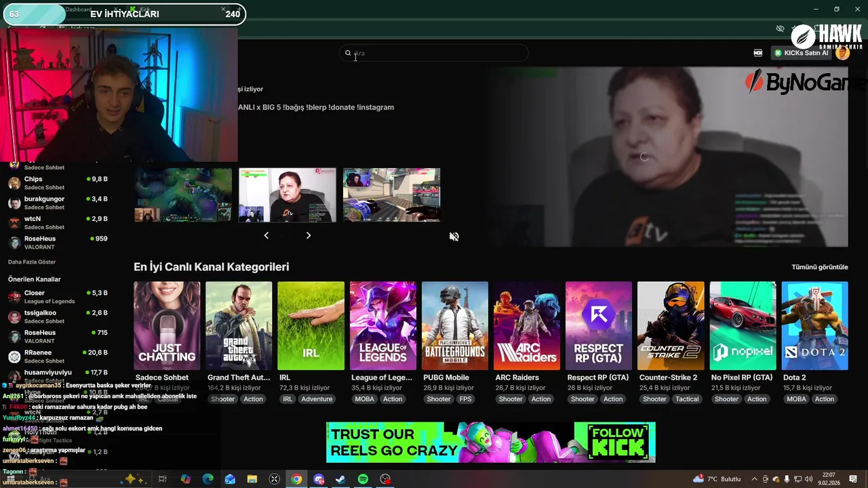
Task: Open RoseHeus Sadece Sohbet channel, 715 viewers
Action: pyautogui.click(x=58, y=337)
